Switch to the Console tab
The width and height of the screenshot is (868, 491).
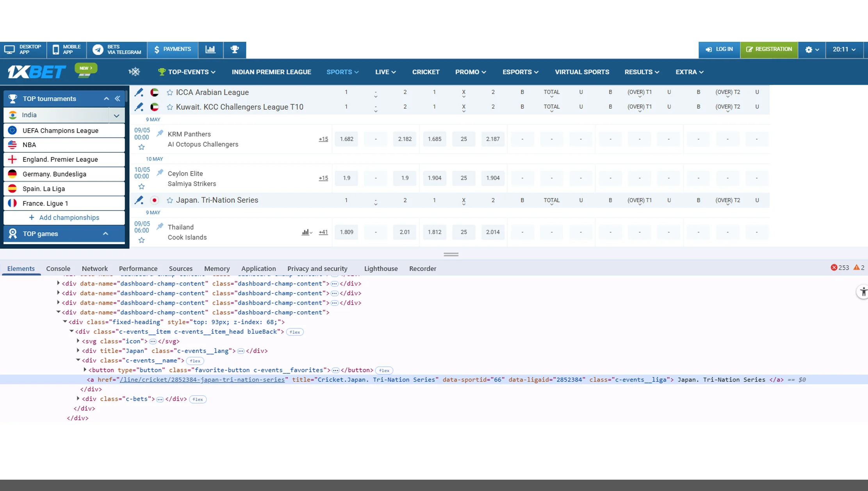click(58, 269)
